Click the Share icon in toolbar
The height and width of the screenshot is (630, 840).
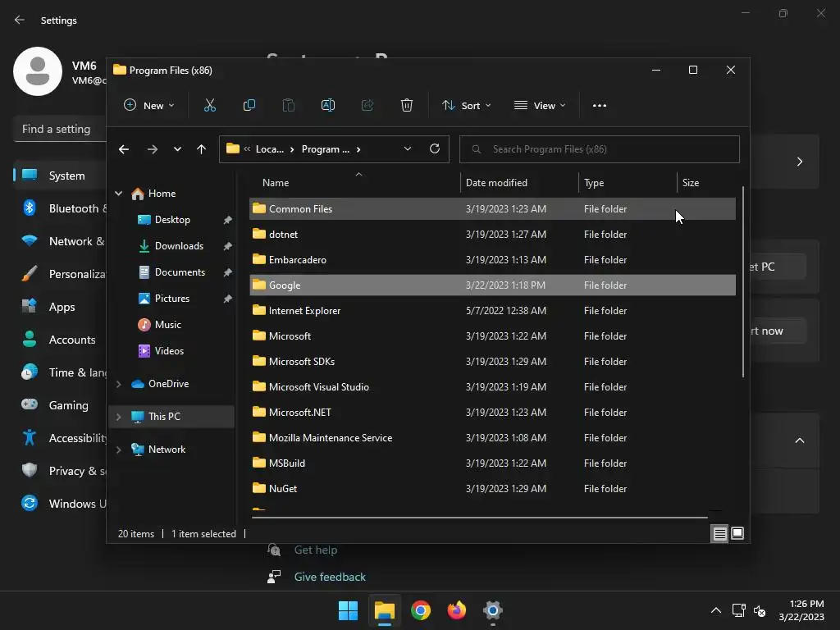[367, 106]
